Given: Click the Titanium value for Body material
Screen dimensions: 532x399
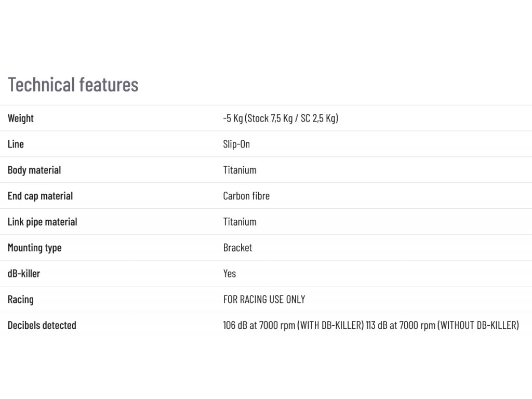Looking at the screenshot, I should click(240, 170).
